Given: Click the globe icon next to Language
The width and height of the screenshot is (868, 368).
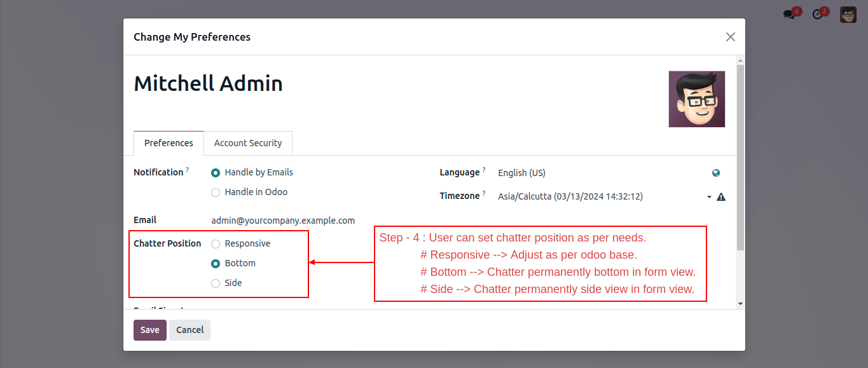Looking at the screenshot, I should click(x=717, y=173).
